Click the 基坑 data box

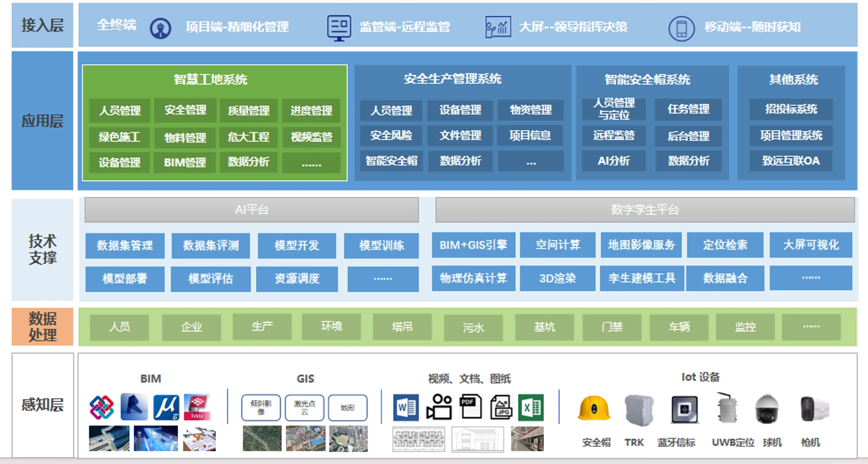[544, 327]
